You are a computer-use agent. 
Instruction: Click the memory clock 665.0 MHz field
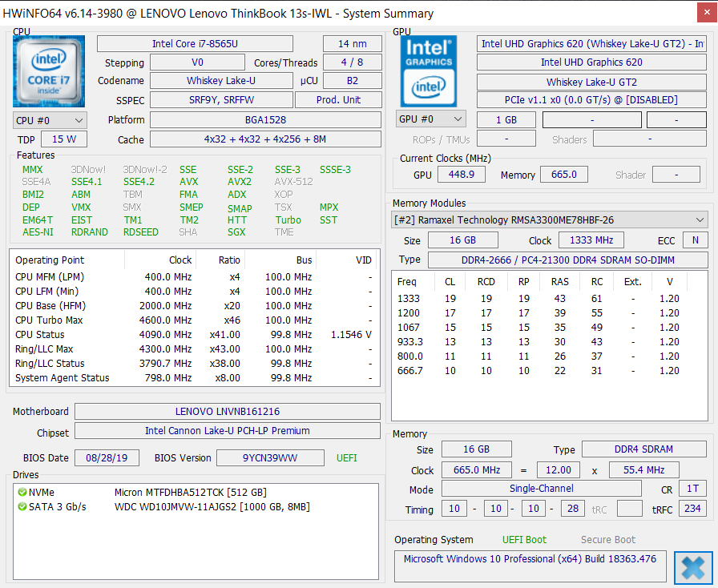[477, 470]
